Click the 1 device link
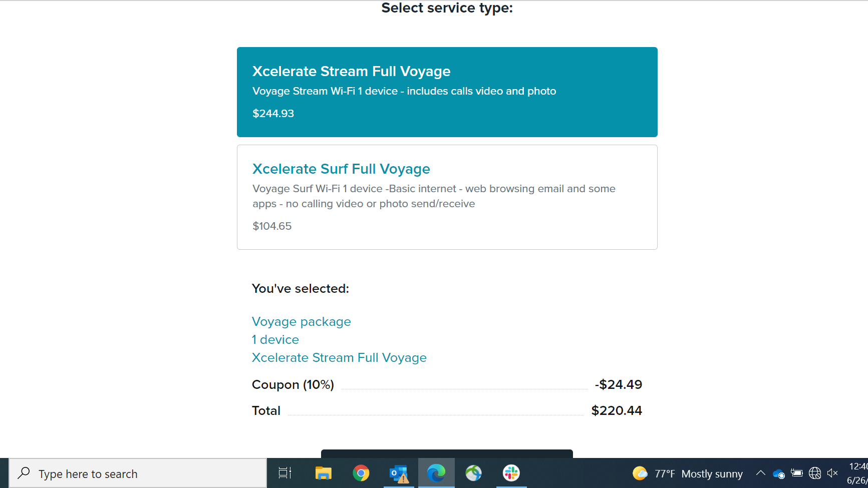The image size is (868, 488). [275, 340]
